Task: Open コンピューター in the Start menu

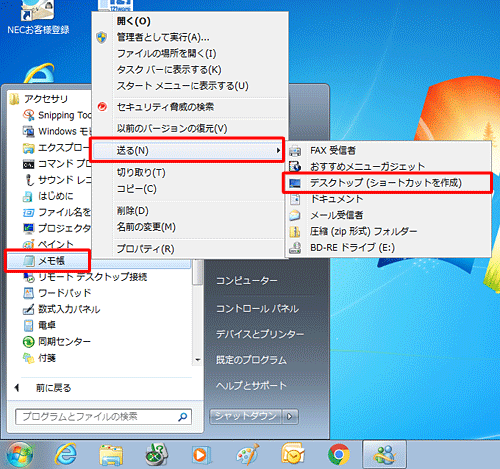Action: [247, 281]
